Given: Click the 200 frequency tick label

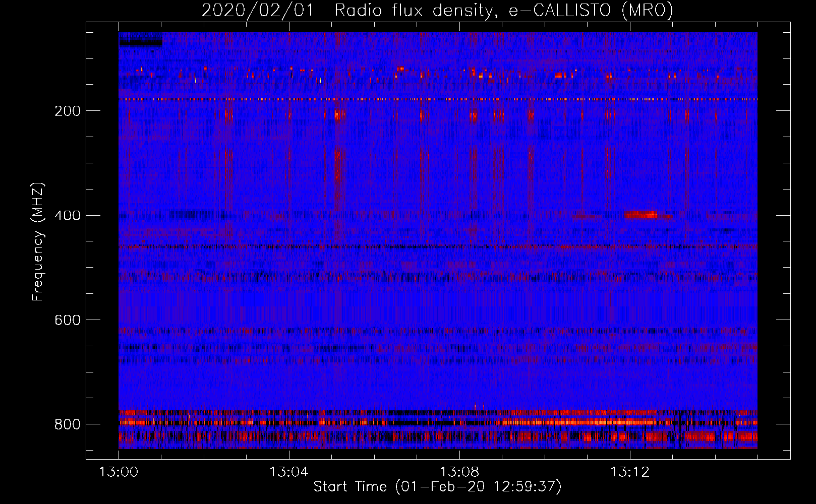Looking at the screenshot, I should click(x=67, y=111).
